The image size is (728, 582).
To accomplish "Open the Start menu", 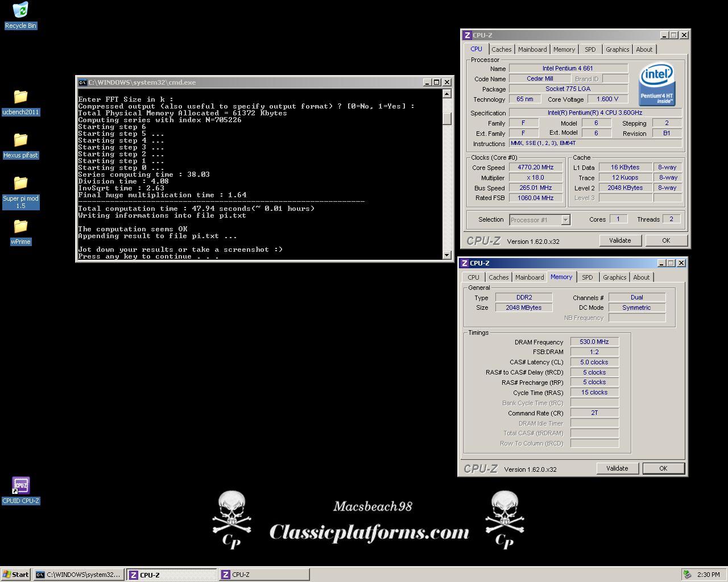I will (16, 575).
